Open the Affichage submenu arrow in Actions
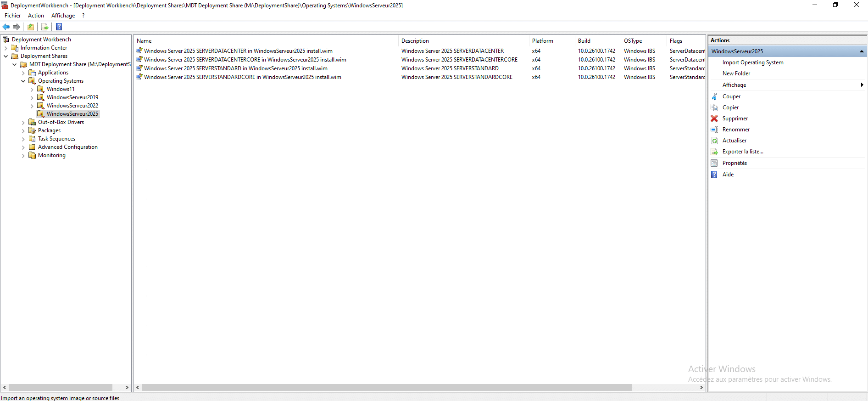The image size is (868, 401). pos(862,85)
